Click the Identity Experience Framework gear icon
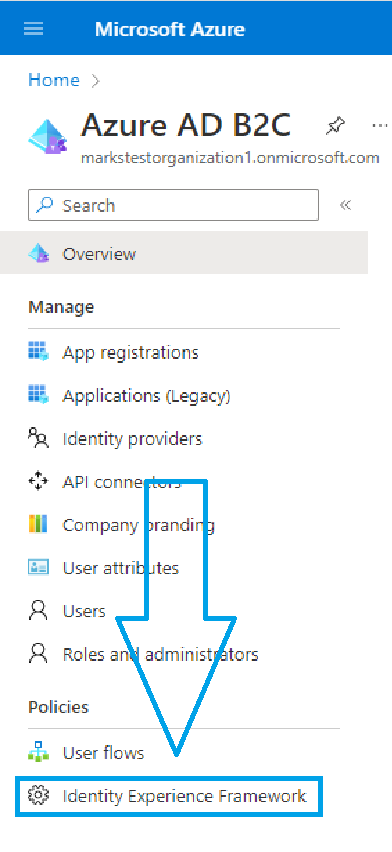Image resolution: width=392 pixels, height=852 pixels. (38, 796)
